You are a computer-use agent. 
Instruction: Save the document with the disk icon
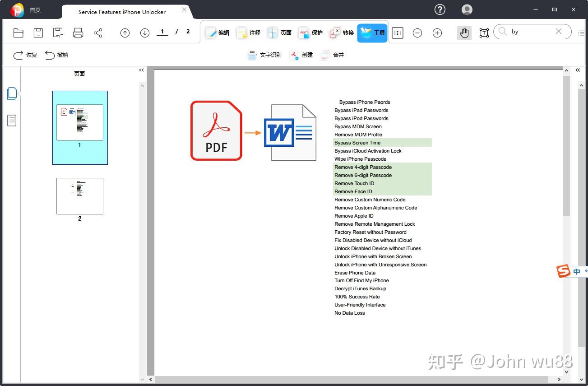click(38, 33)
